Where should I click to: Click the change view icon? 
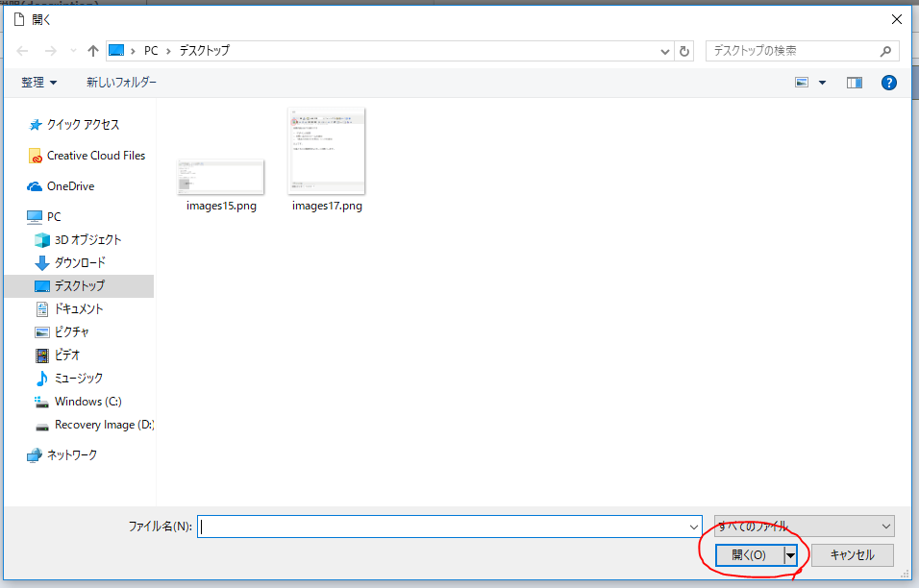[802, 83]
